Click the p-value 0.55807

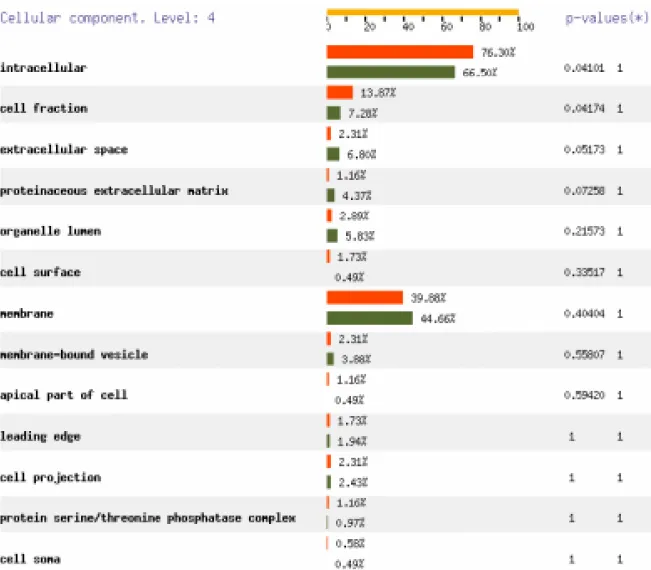click(x=584, y=355)
